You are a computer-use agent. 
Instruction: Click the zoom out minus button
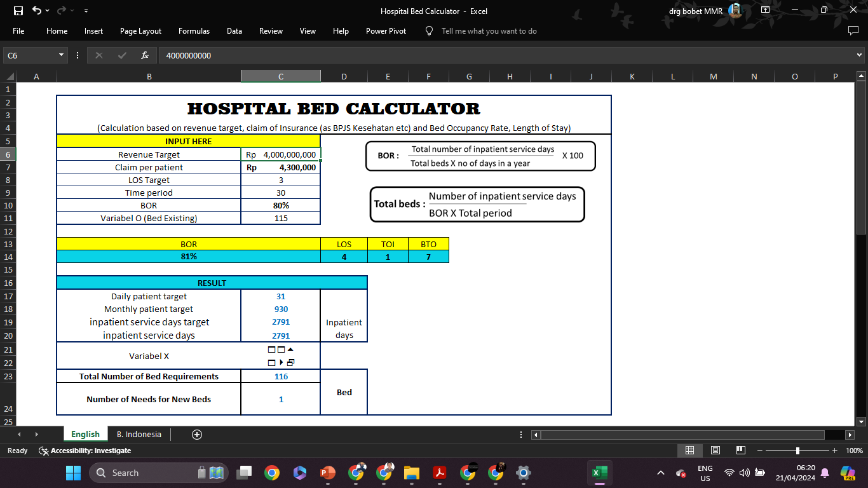pyautogui.click(x=760, y=451)
